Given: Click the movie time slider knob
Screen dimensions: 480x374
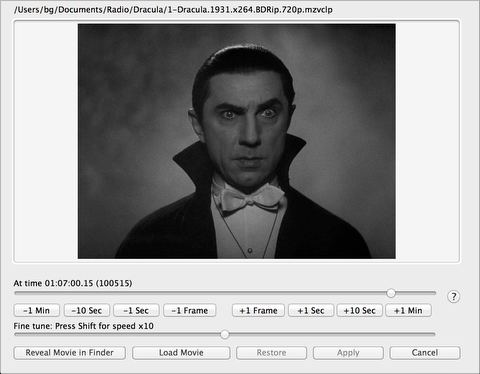Looking at the screenshot, I should 391,293.
